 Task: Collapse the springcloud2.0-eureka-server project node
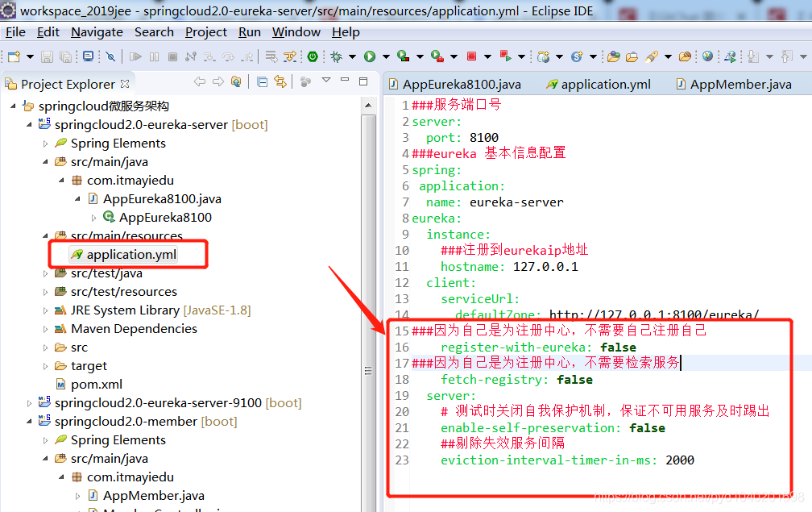(x=29, y=125)
